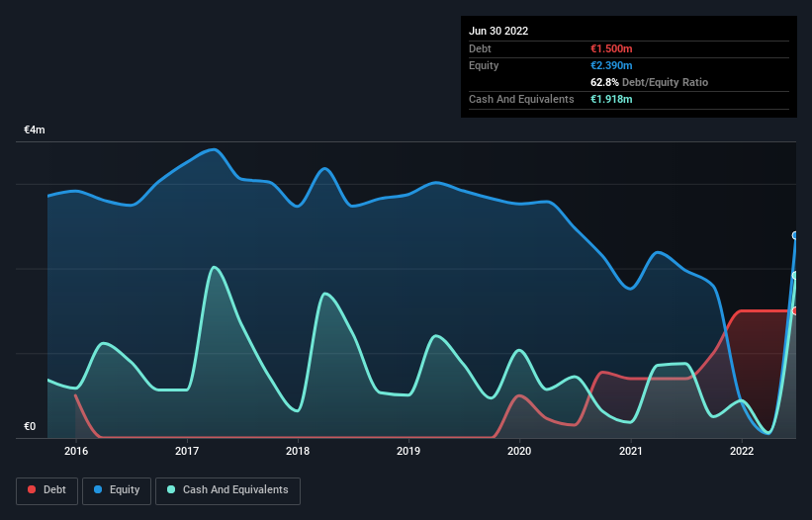Select the 2017 x-axis label
Image resolution: width=812 pixels, height=520 pixels.
(187, 451)
